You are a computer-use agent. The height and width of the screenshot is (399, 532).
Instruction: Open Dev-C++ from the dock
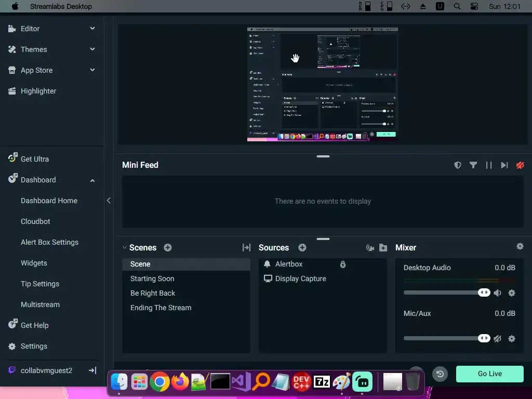(301, 382)
